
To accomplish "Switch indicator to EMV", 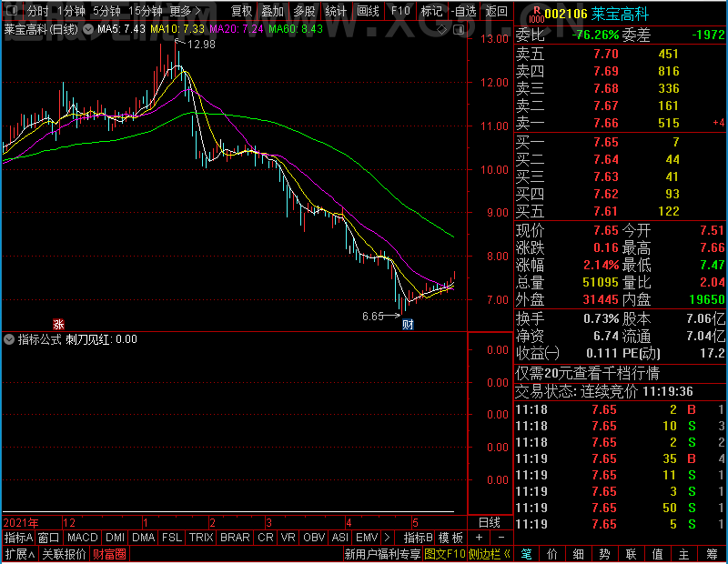I will coord(367,538).
